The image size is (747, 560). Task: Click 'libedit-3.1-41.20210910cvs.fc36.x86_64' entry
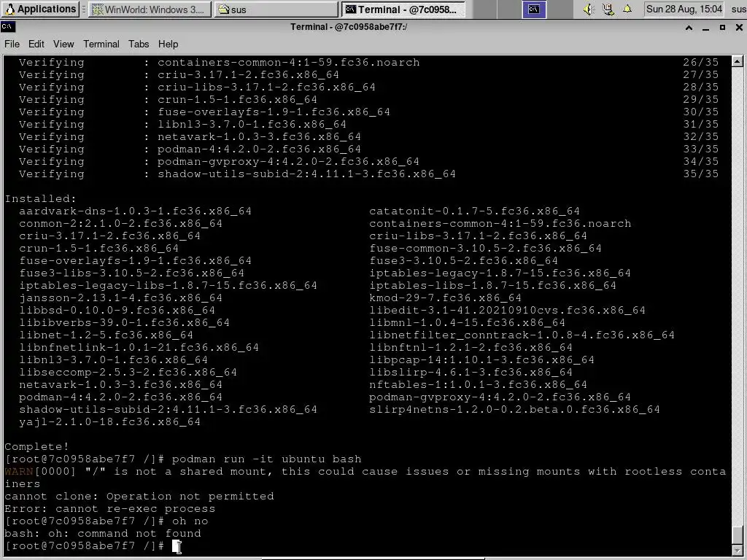point(508,311)
